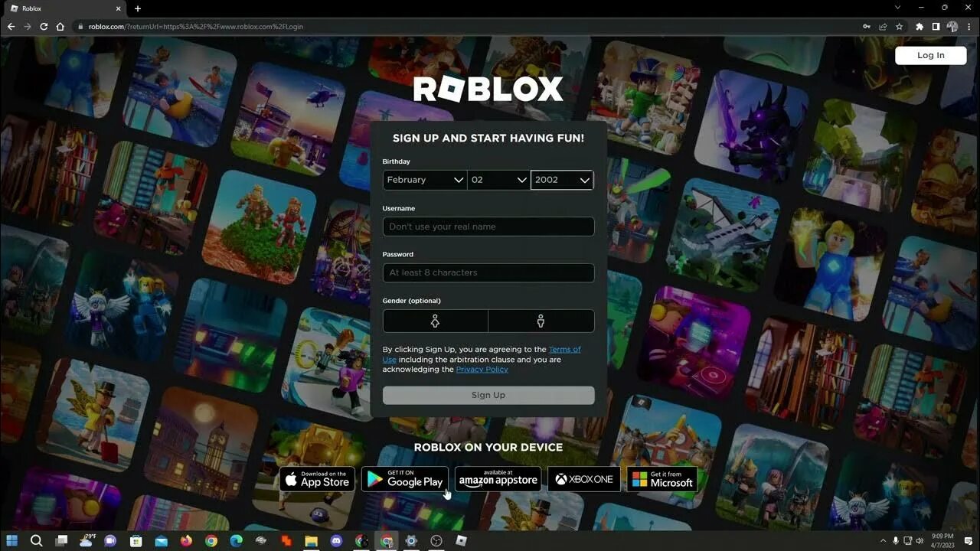980x551 pixels.
Task: Click the microphone tray icon
Action: (x=895, y=541)
